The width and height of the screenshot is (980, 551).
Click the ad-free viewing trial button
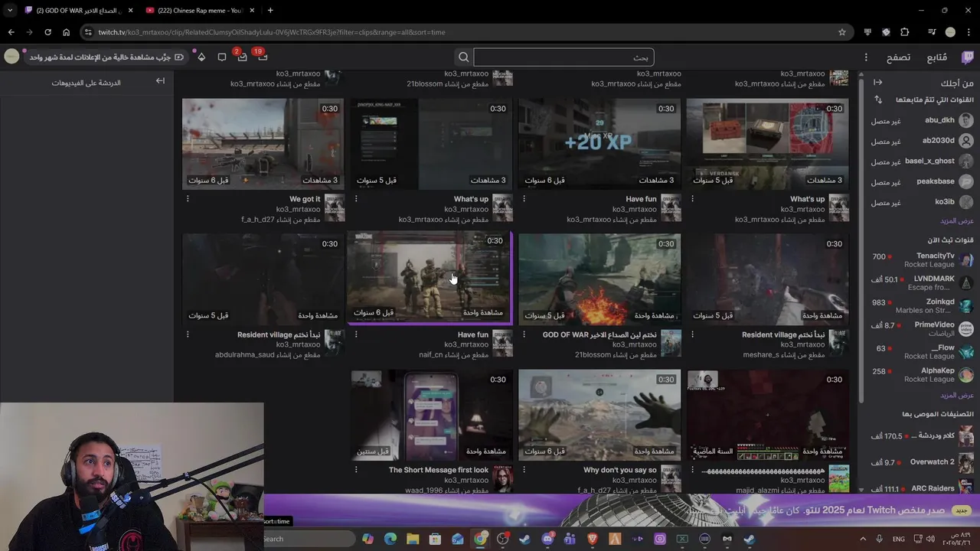[106, 57]
